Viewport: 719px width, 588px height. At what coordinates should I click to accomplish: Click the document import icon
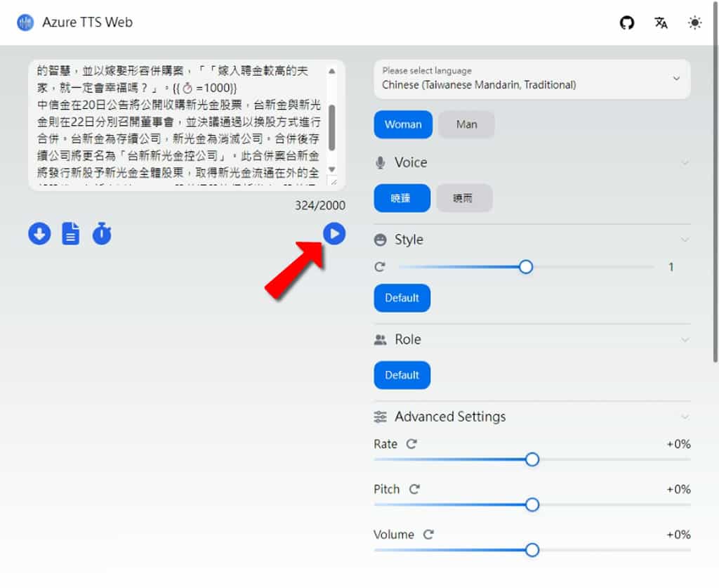point(71,233)
